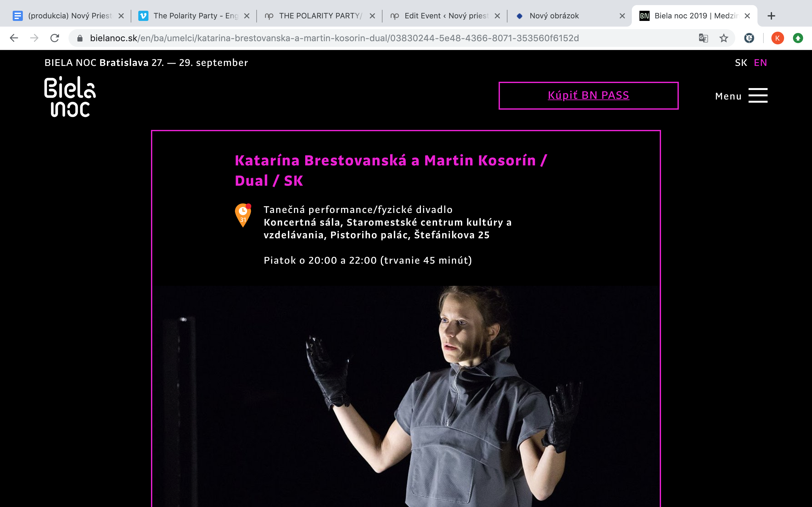
Task: Switch language to SK
Action: pyautogui.click(x=741, y=63)
